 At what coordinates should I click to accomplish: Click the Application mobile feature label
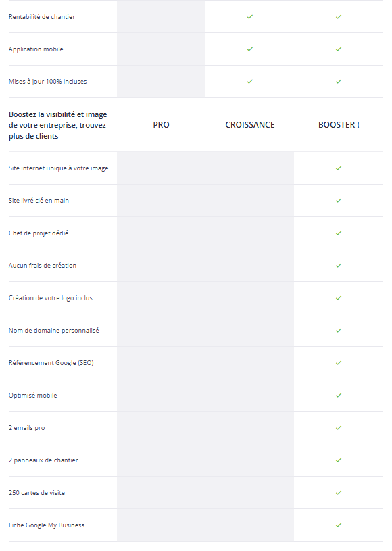36,49
